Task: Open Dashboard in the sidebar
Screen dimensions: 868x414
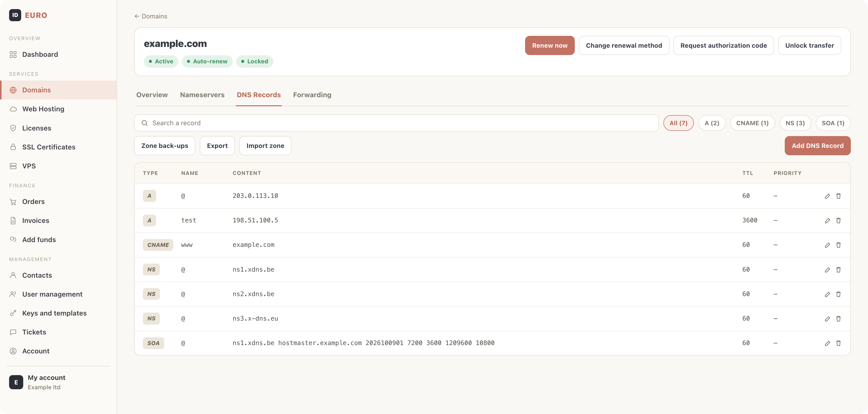Action: point(58,55)
